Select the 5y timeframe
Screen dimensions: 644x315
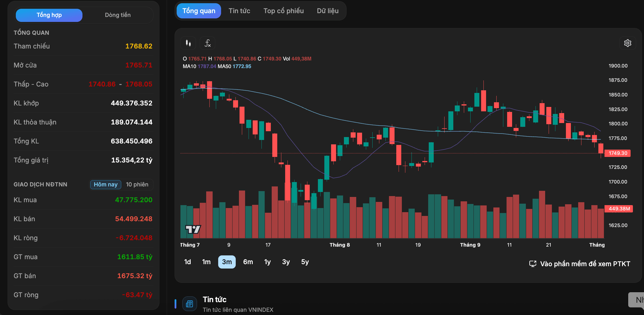[305, 262]
